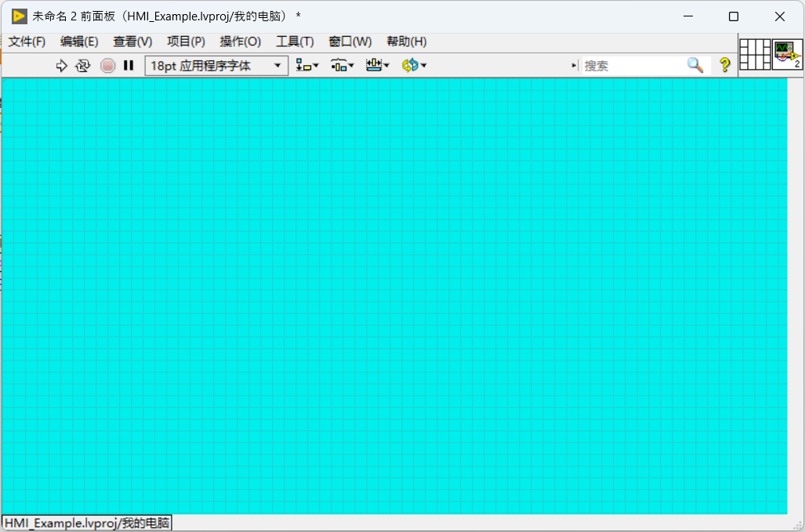
Task: Maximize the front panel window
Action: pyautogui.click(x=734, y=16)
